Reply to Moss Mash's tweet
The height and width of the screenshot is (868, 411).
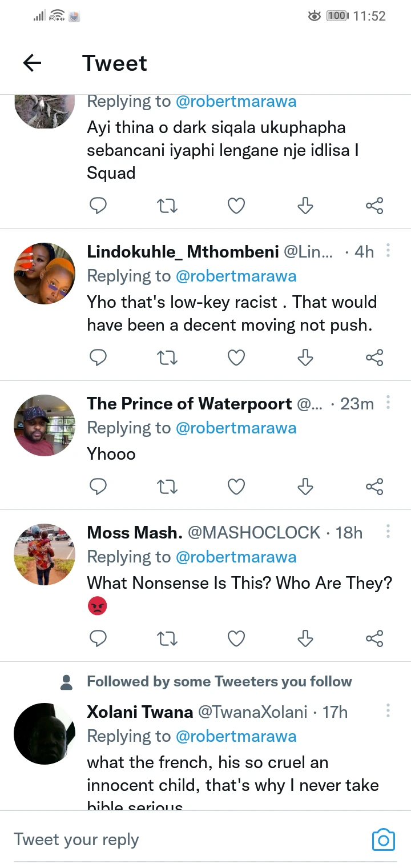[x=98, y=638]
